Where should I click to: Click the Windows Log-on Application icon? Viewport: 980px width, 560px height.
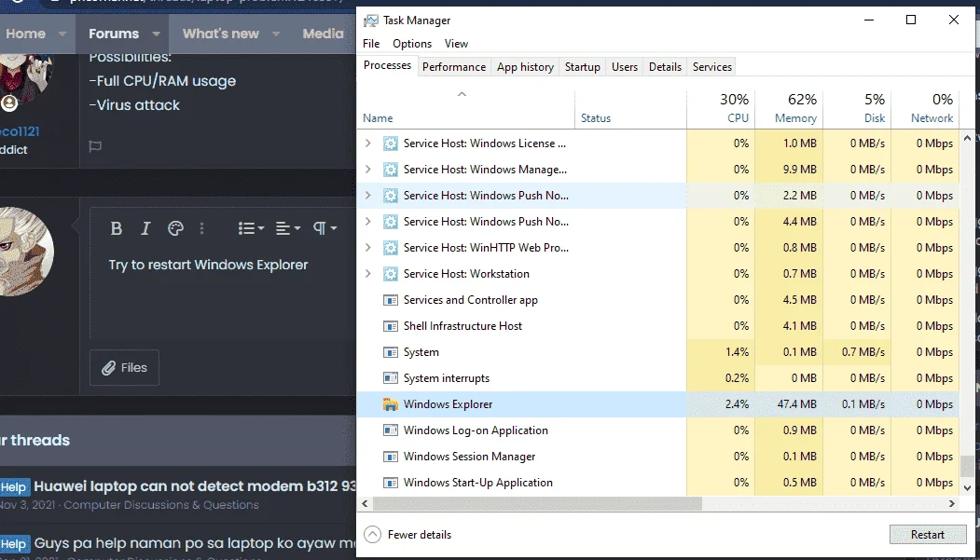tap(390, 430)
